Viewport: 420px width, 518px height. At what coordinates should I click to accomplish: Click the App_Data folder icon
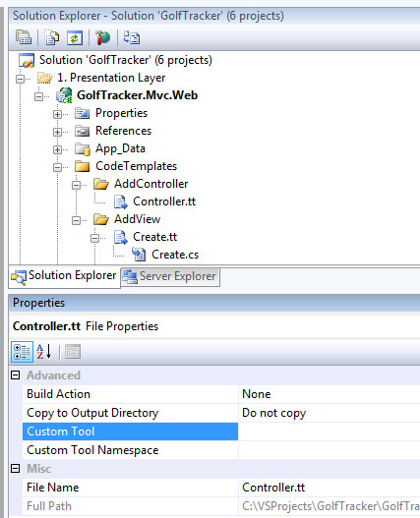(82, 149)
